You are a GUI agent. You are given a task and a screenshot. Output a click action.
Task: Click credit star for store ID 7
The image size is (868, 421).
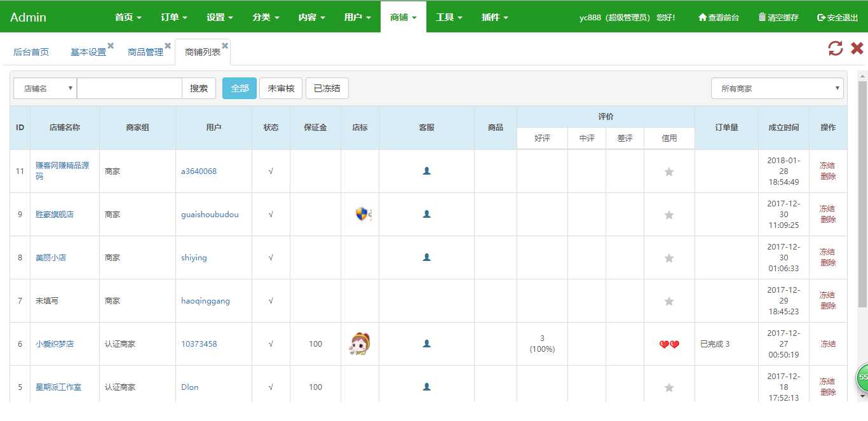pos(669,301)
